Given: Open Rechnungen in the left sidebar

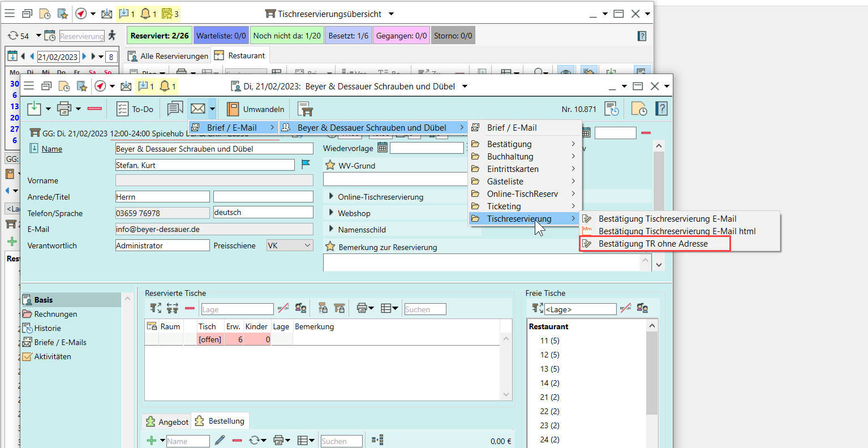Looking at the screenshot, I should tap(55, 314).
